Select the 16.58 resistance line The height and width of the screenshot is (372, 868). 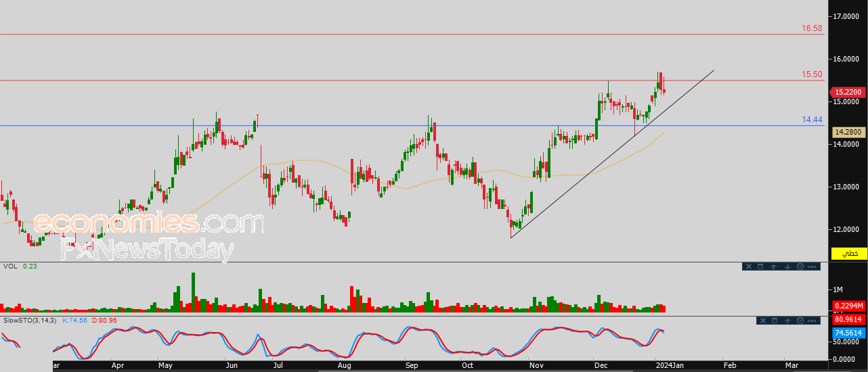point(412,34)
